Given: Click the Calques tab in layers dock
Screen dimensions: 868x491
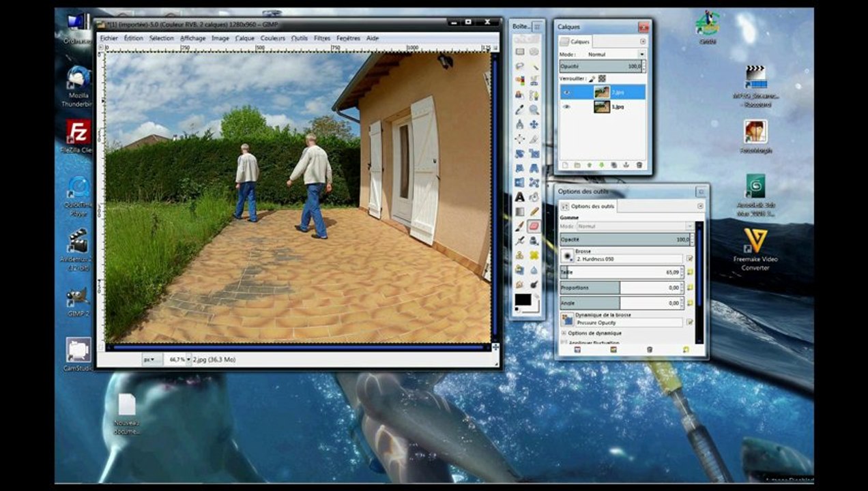Looking at the screenshot, I should tap(576, 42).
